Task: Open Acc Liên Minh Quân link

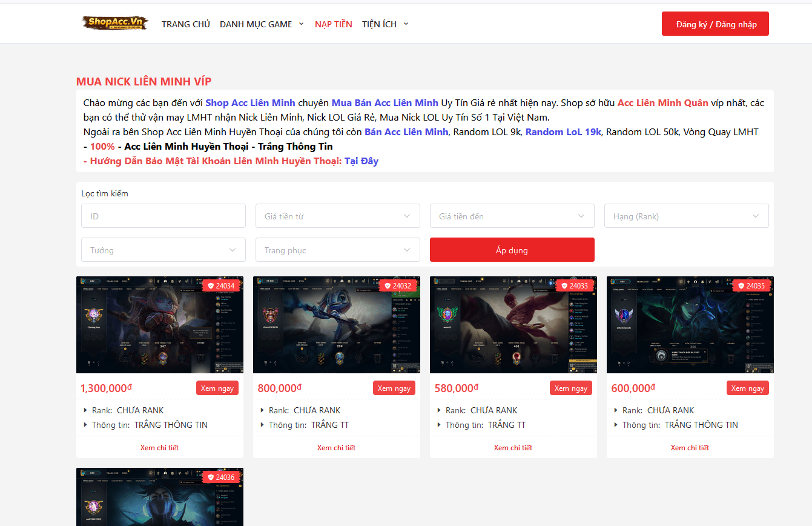Action: coord(662,103)
